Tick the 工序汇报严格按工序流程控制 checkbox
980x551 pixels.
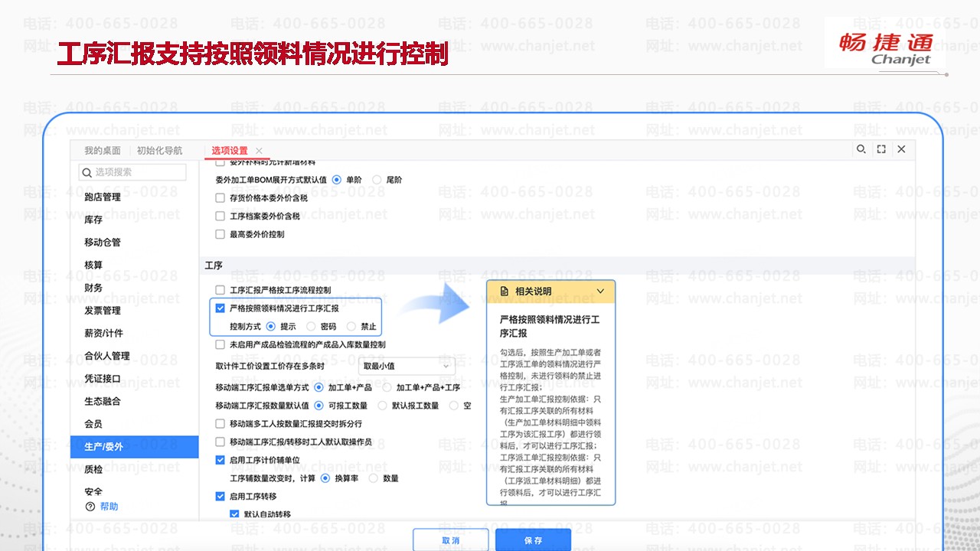(220, 290)
